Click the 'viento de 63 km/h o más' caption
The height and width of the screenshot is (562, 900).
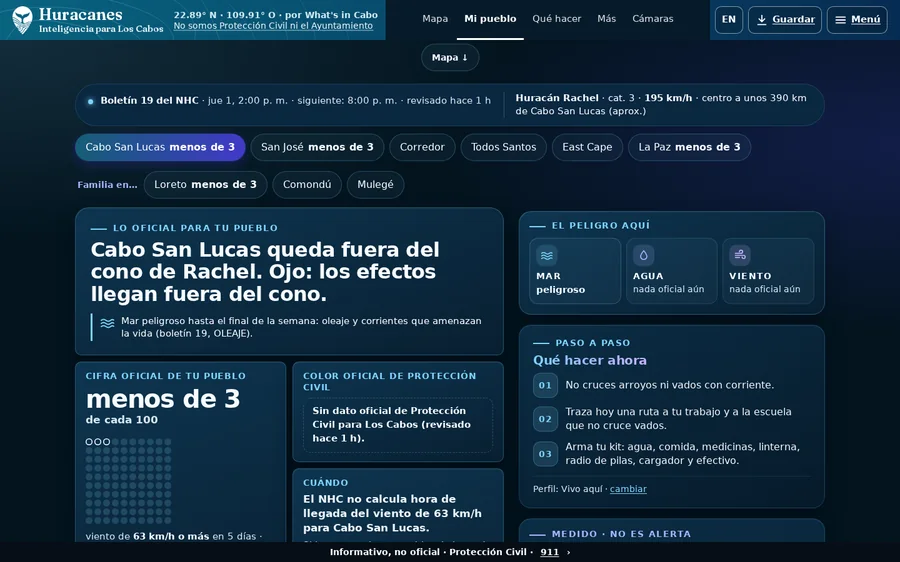coord(174,536)
